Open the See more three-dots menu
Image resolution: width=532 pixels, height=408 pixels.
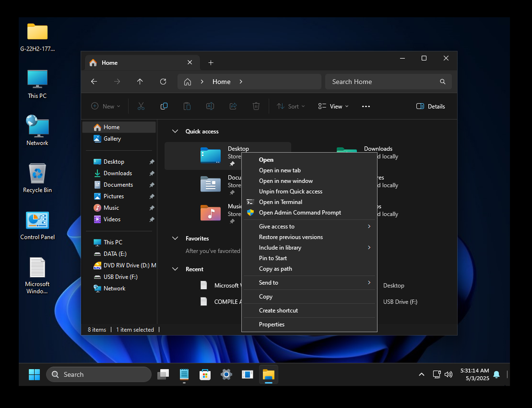(366, 106)
